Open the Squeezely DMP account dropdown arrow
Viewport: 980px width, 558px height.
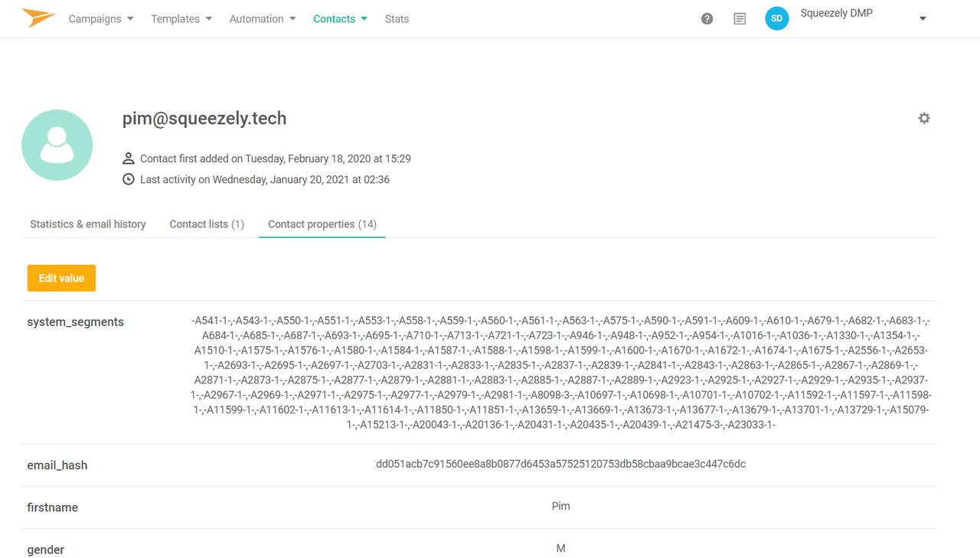[x=923, y=19]
